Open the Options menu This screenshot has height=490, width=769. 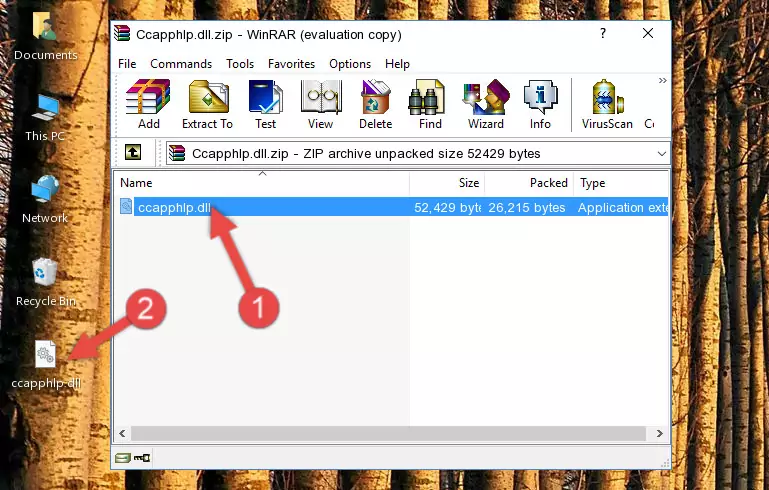coord(350,64)
